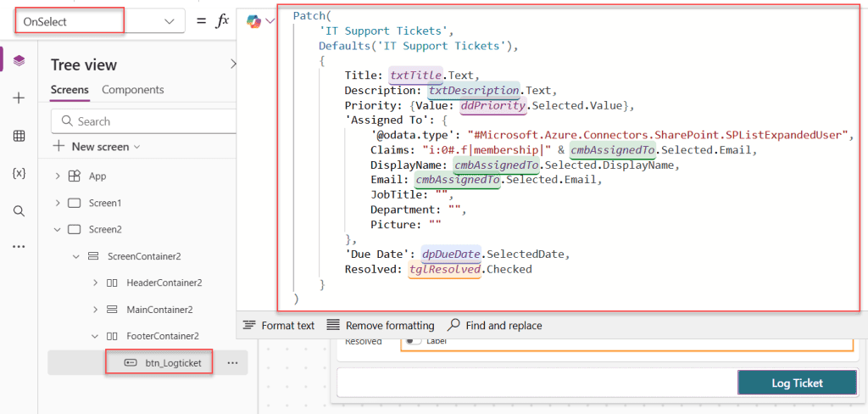The width and height of the screenshot is (868, 414).
Task: Click the JobTitle line in formula
Action: [x=413, y=194]
